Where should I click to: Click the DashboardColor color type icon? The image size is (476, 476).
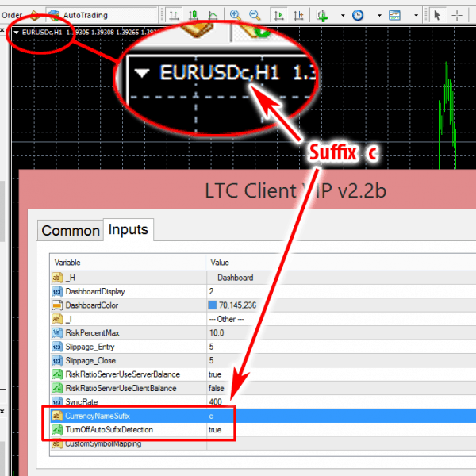[x=57, y=305]
